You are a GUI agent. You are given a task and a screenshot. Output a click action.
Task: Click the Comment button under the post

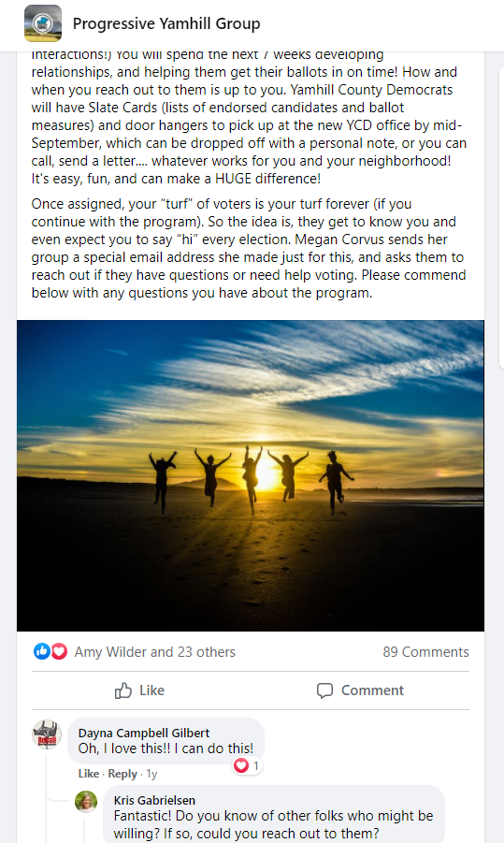coord(360,690)
